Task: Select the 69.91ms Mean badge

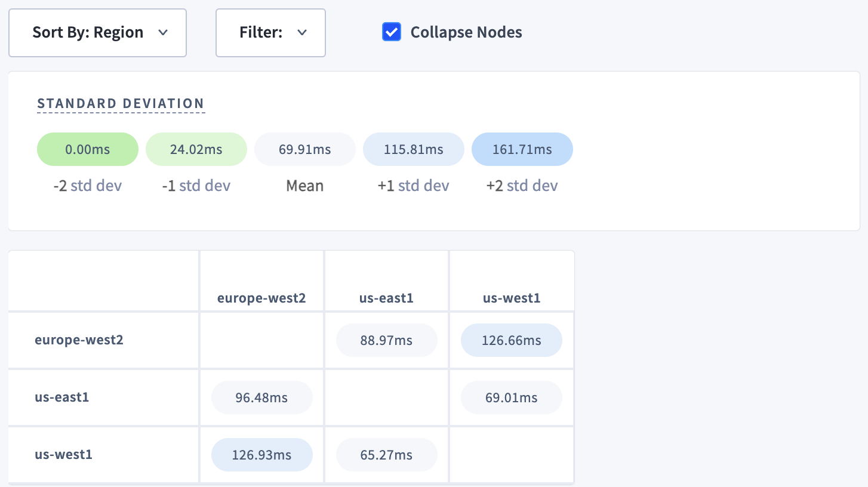Action: [304, 149]
